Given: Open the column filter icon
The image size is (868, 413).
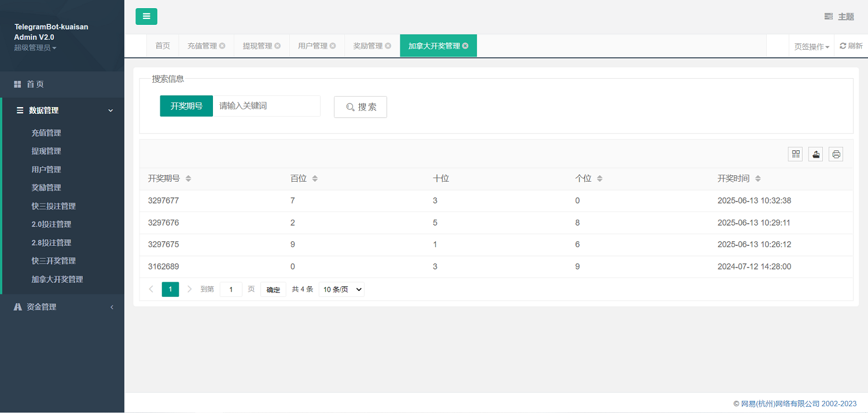Looking at the screenshot, I should tap(796, 154).
